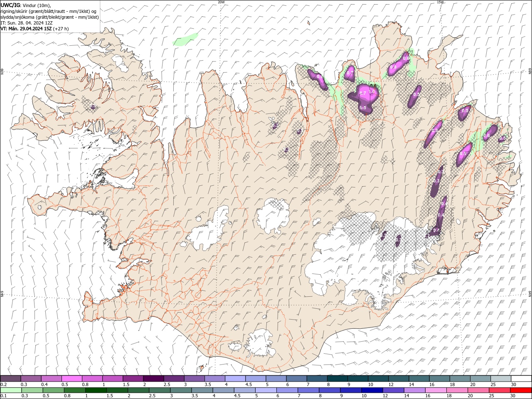The width and height of the screenshot is (532, 399).
Task: Click the "UWC/IG" title text
Action: click(10, 5)
